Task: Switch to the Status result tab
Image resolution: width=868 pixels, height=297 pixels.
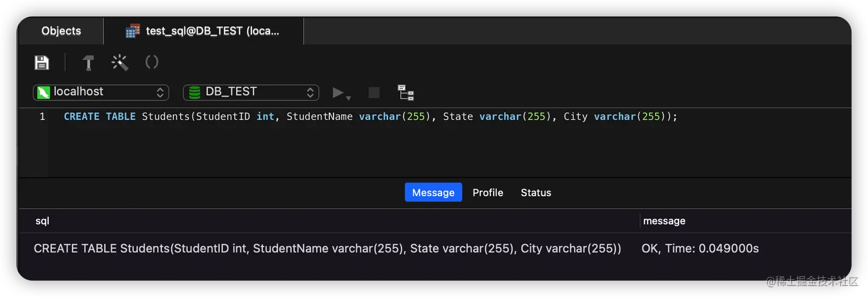Action: click(536, 193)
